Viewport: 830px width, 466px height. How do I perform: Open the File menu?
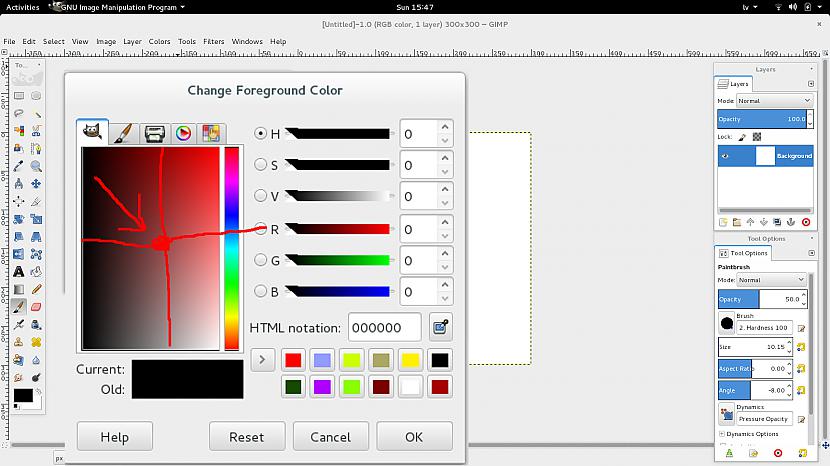(9, 41)
